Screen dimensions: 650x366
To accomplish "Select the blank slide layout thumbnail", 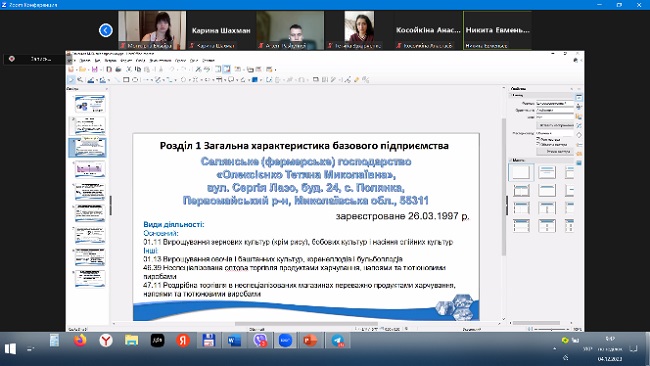I will tap(521, 172).
